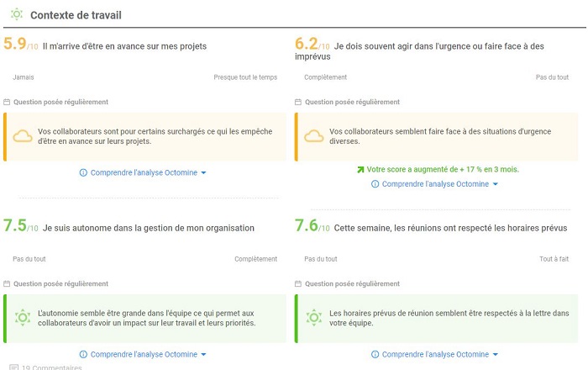Viewport: 588px width, 370px height.
Task: Click the info icon under the surchargés card
Action: point(83,172)
